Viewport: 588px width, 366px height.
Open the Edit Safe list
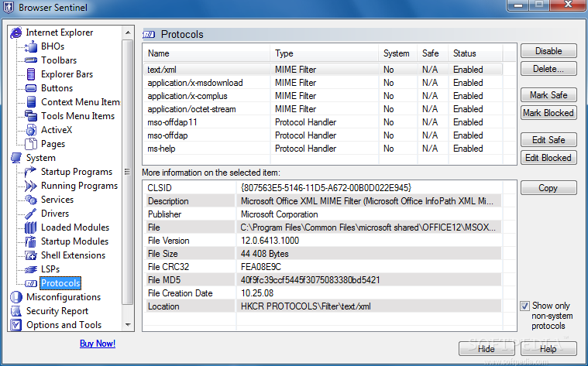pyautogui.click(x=548, y=140)
